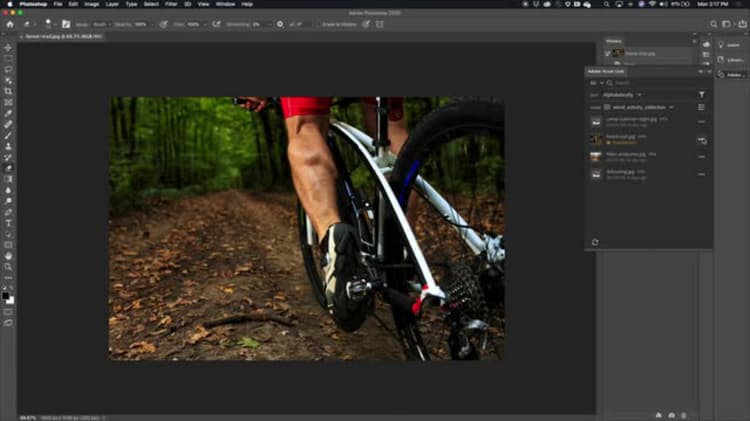This screenshot has width=750, height=421.
Task: Select the Rectangular Marquee tool
Action: point(8,59)
